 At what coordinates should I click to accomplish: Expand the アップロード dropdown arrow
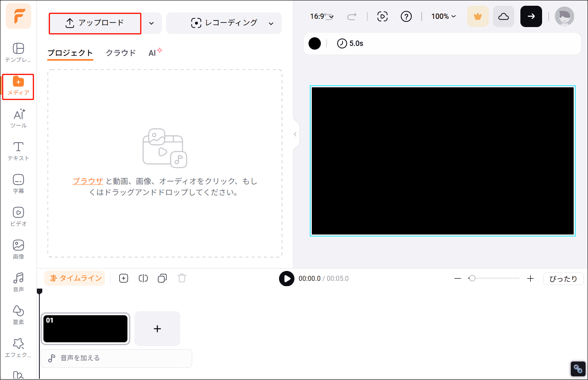coord(151,23)
